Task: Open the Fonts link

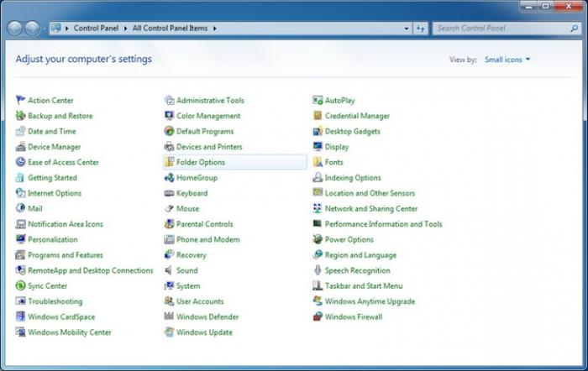Action: tap(333, 162)
